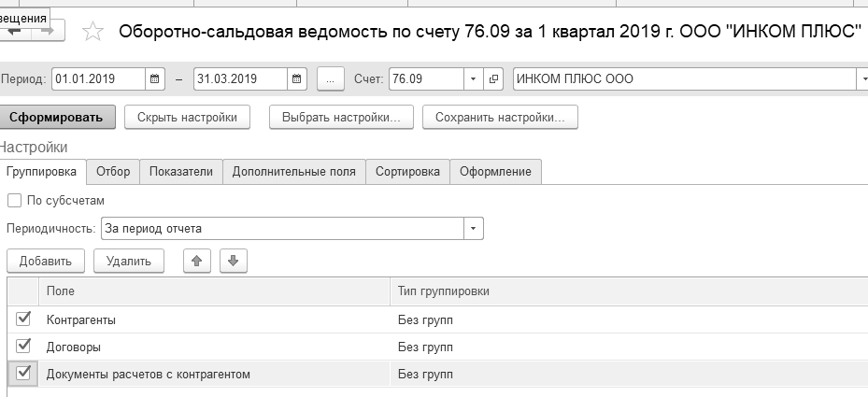Open calendar for end date 31.03.2019

click(x=296, y=79)
